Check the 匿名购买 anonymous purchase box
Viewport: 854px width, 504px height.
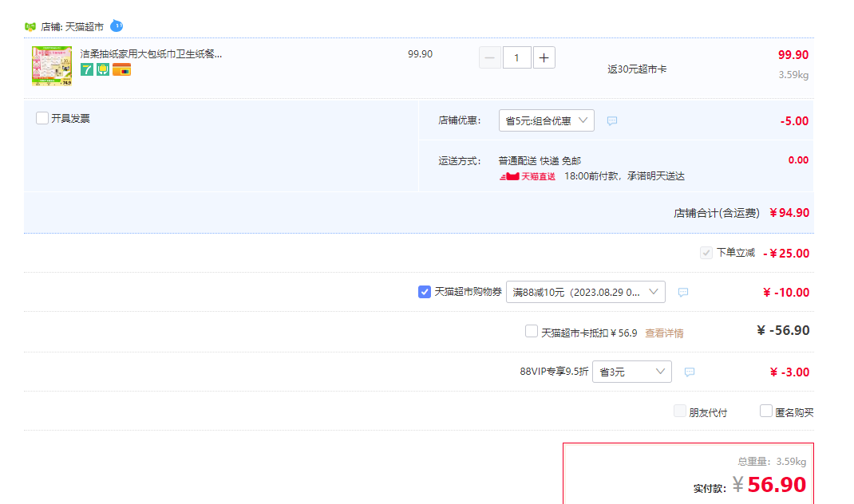pos(765,411)
